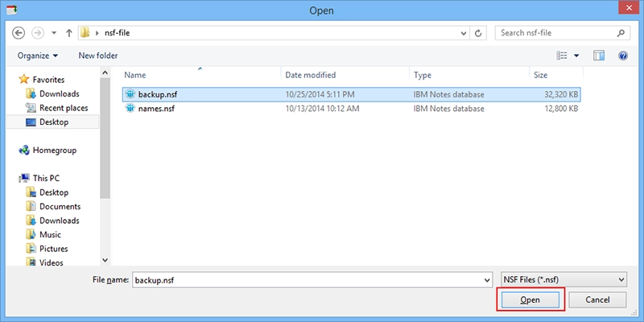Click the sidebar scroll up arrow
This screenshot has width=644, height=322.
pyautogui.click(x=105, y=72)
